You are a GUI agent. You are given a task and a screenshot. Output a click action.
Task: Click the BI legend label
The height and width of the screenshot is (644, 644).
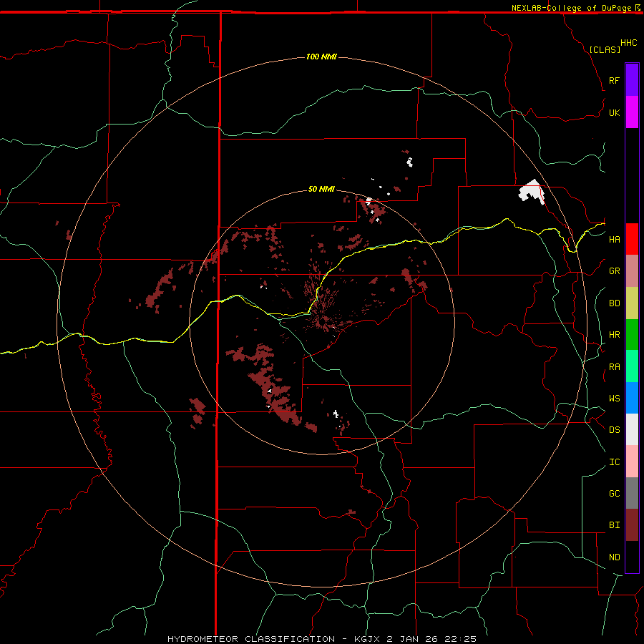click(614, 525)
